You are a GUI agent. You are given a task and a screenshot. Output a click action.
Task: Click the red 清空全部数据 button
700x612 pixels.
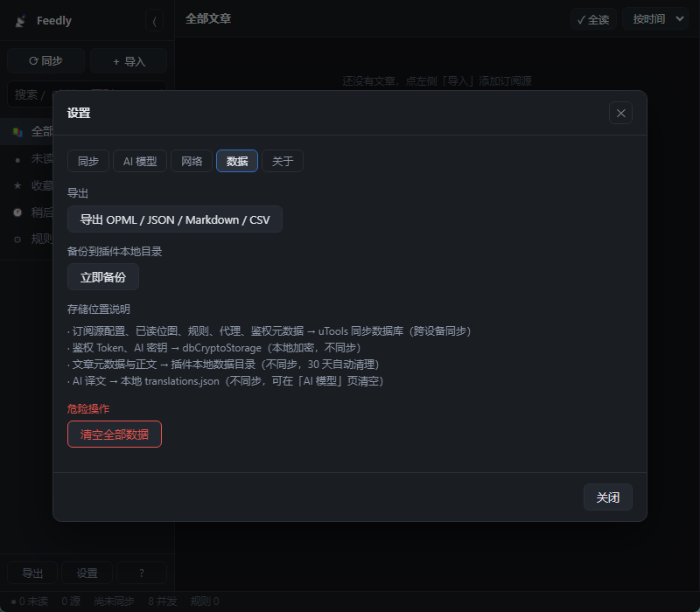point(115,434)
